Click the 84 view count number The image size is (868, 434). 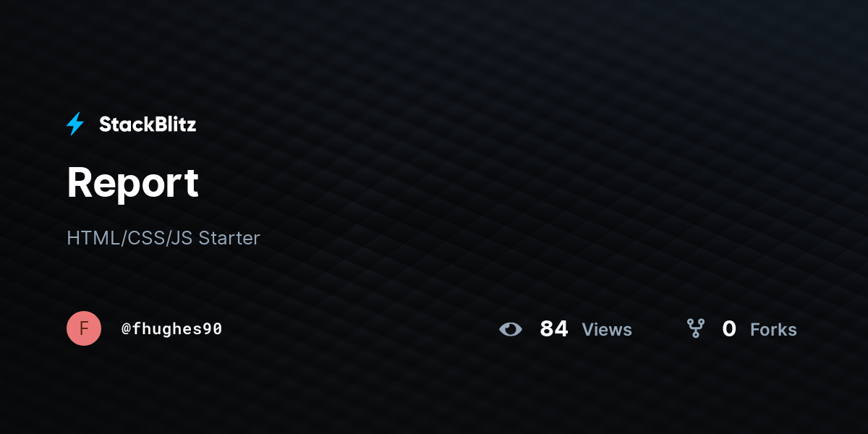tap(554, 329)
